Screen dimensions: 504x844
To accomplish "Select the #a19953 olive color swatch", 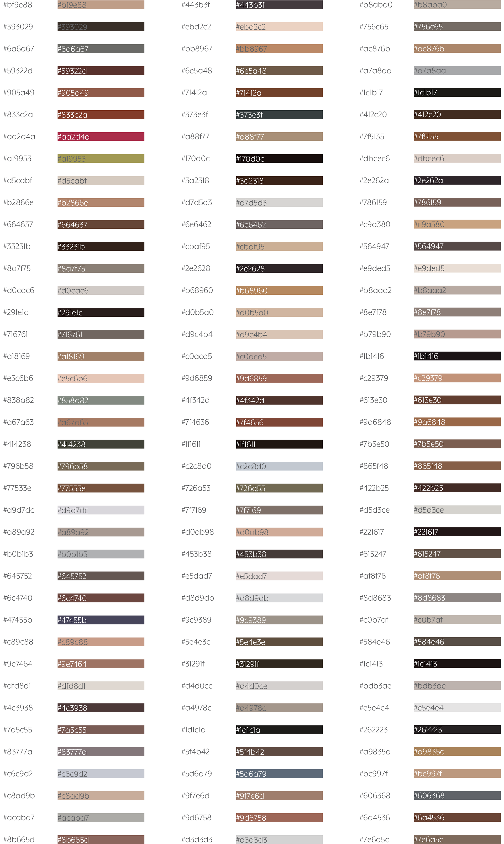I will (101, 159).
